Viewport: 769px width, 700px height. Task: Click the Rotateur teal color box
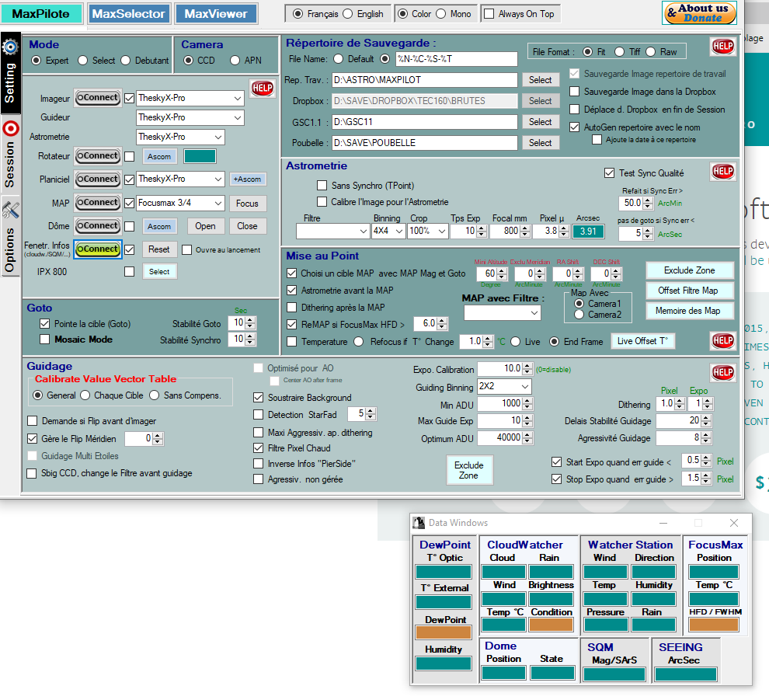point(200,156)
